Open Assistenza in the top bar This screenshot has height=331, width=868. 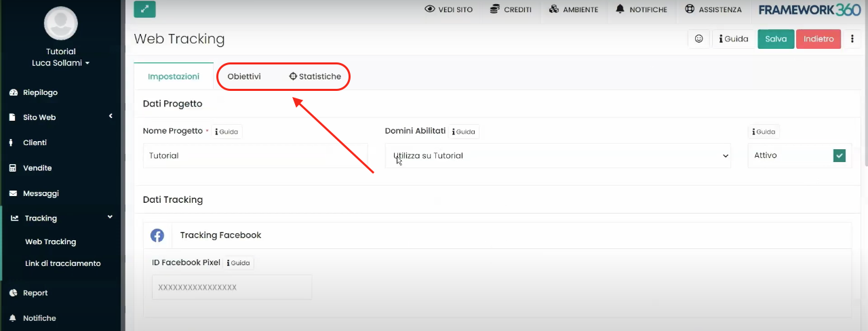[x=713, y=9]
